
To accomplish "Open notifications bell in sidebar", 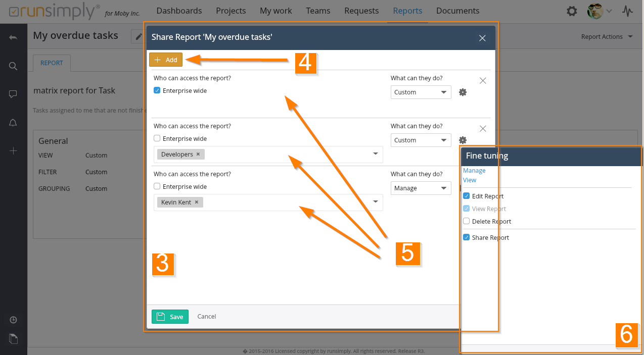I will (x=13, y=123).
